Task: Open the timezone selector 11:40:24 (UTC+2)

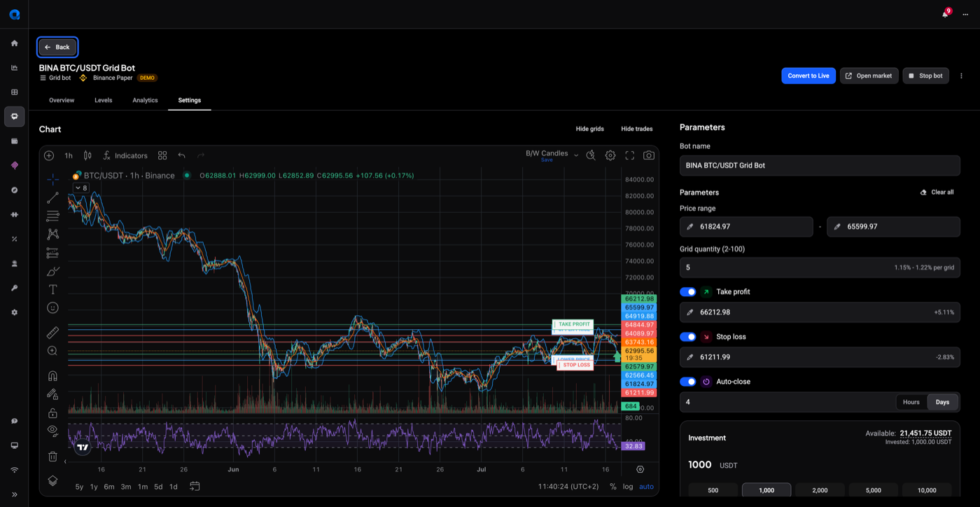Action: (x=568, y=487)
